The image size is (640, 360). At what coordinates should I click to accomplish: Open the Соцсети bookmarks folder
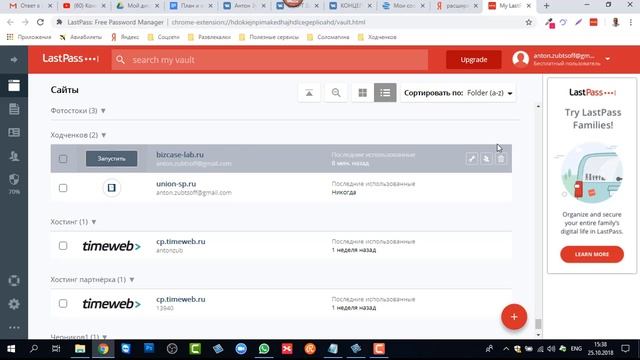click(163, 37)
